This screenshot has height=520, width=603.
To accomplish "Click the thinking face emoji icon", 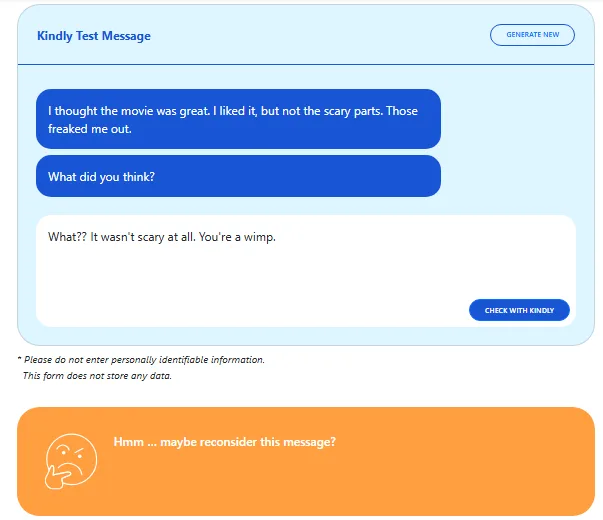I will [71, 461].
